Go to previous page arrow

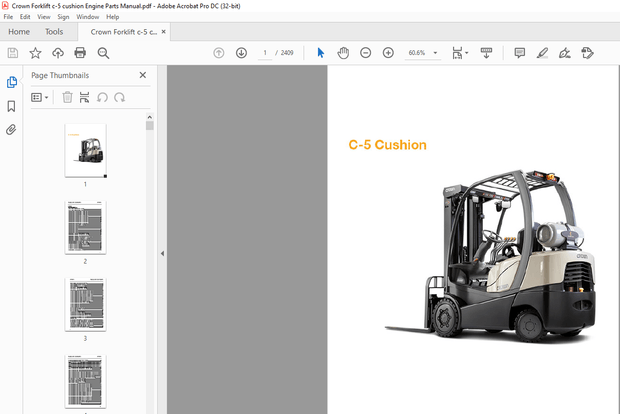pos(219,53)
